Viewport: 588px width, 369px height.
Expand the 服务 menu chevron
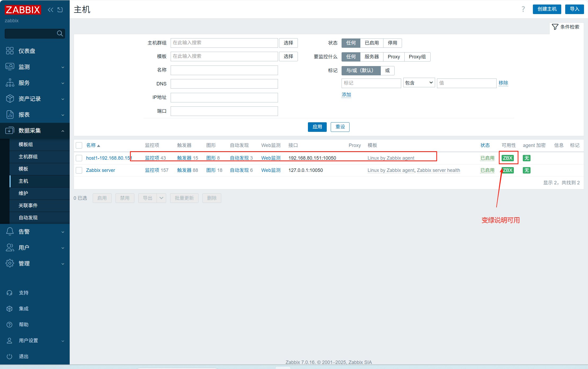[63, 83]
